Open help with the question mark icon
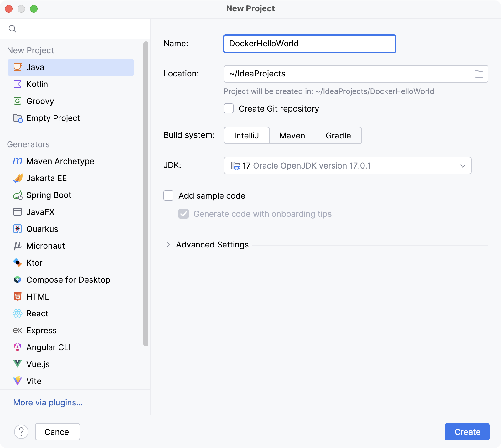This screenshot has height=448, width=501. 21,432
